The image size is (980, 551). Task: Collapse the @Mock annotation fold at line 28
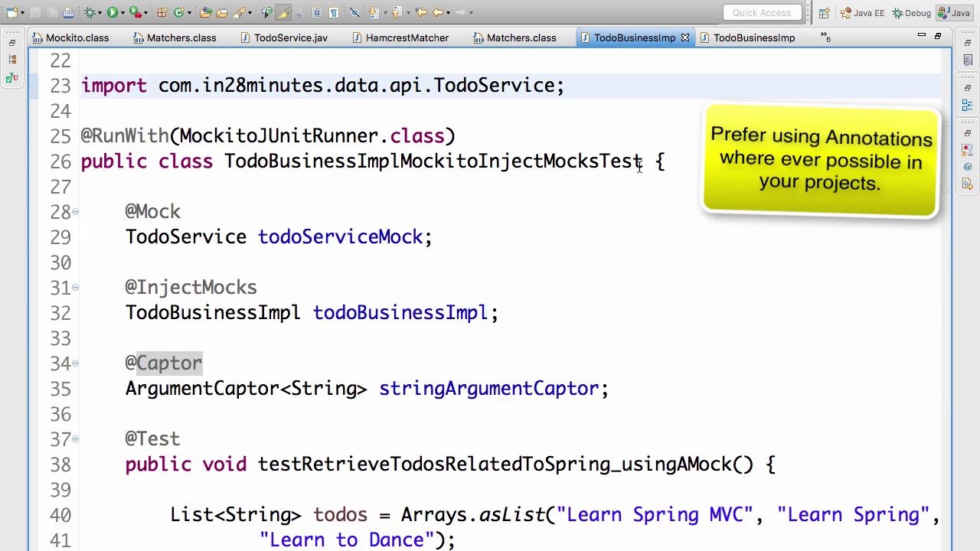pos(75,212)
